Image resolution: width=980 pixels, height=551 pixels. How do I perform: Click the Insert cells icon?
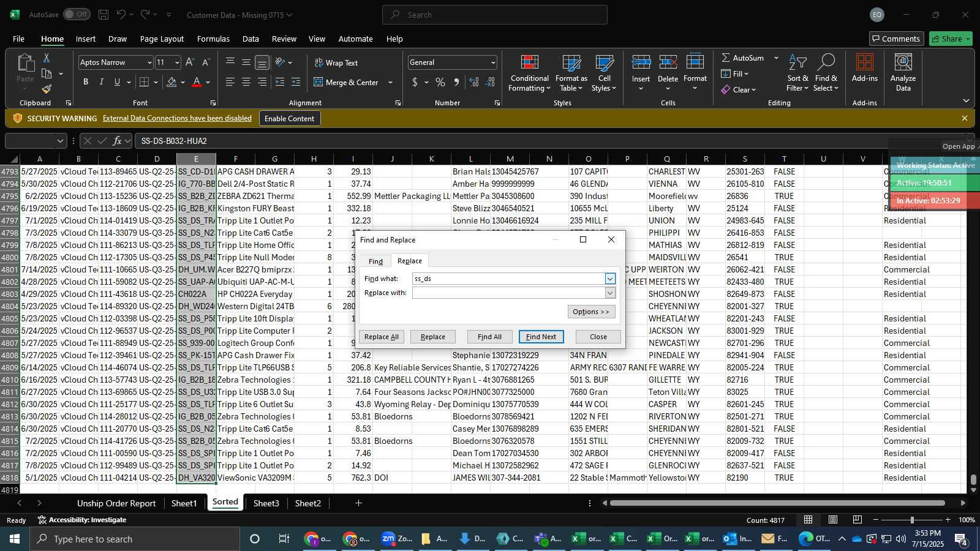(x=641, y=62)
